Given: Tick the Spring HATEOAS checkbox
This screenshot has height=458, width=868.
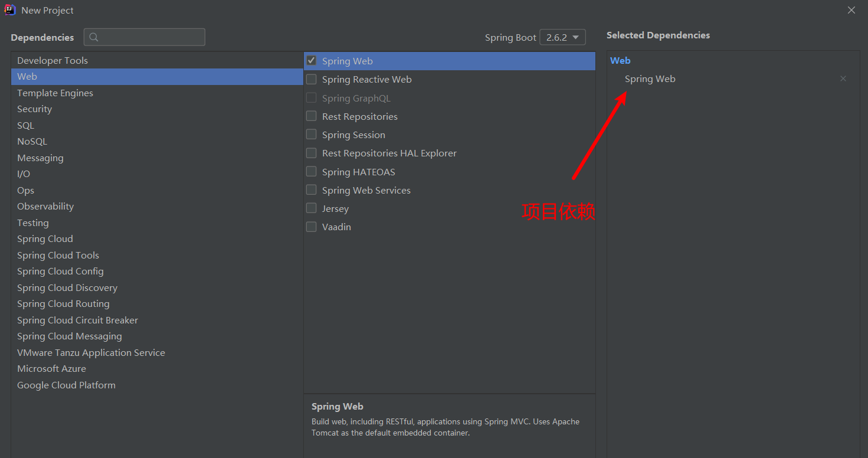Looking at the screenshot, I should pyautogui.click(x=311, y=172).
